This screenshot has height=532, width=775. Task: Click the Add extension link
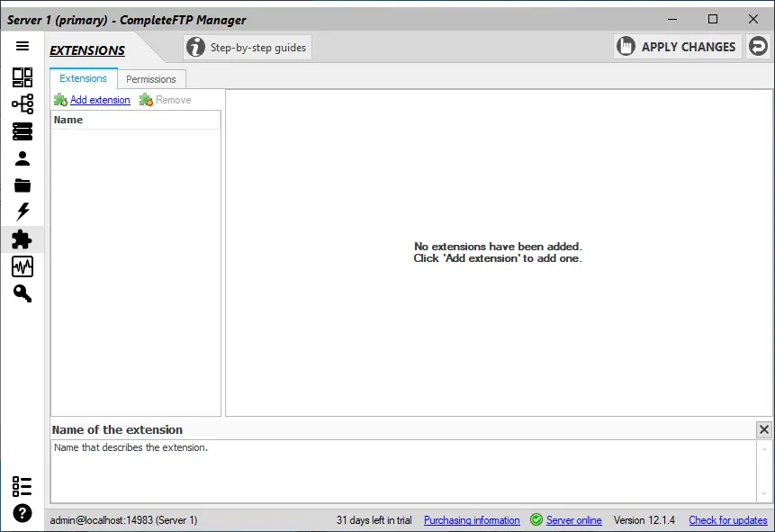point(100,100)
